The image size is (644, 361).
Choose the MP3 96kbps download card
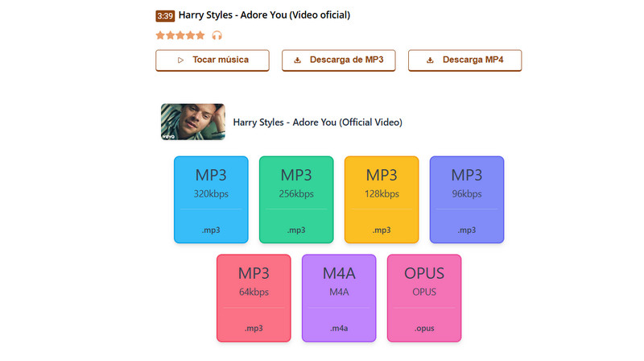click(x=467, y=199)
